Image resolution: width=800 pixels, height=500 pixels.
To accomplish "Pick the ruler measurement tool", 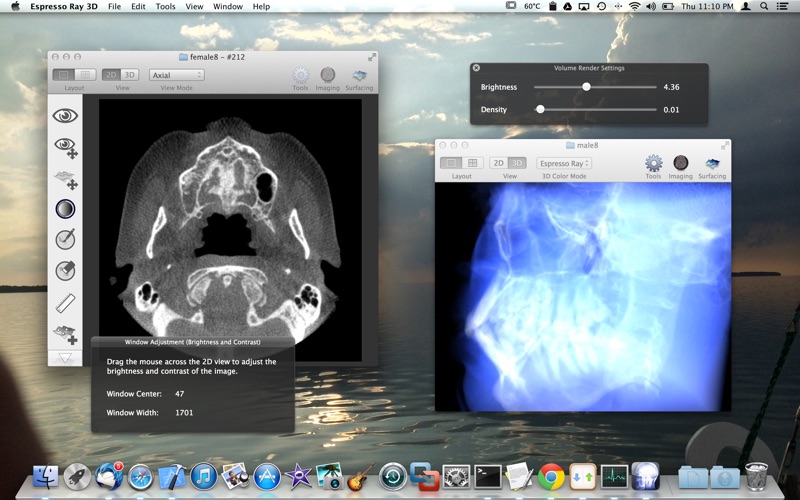I will [x=66, y=301].
